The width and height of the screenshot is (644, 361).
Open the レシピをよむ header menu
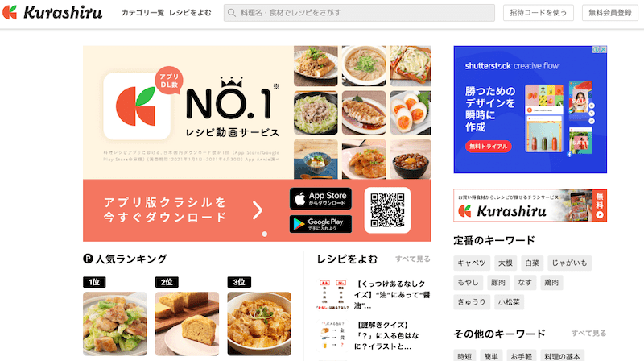pos(190,13)
